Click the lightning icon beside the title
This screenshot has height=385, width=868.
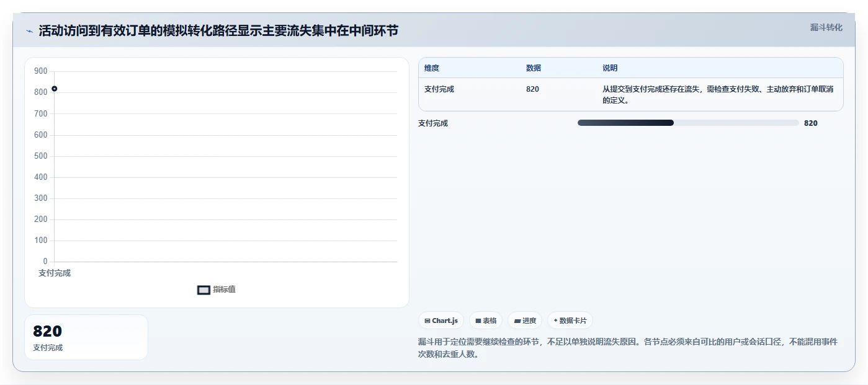[x=29, y=31]
